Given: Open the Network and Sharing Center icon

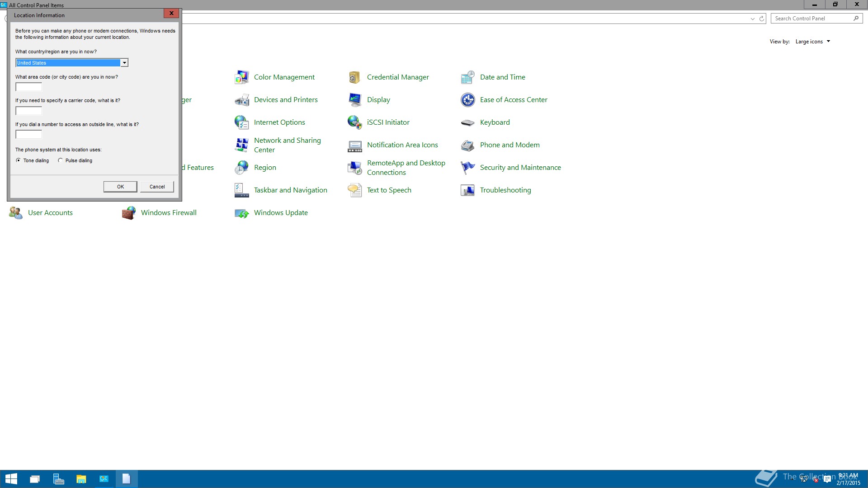Looking at the screenshot, I should click(241, 145).
